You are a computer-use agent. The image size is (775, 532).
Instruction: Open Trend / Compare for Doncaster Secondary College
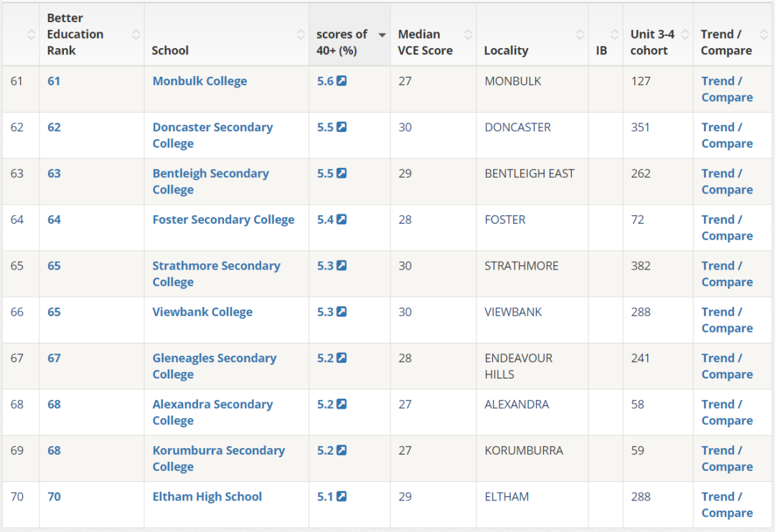click(x=727, y=136)
